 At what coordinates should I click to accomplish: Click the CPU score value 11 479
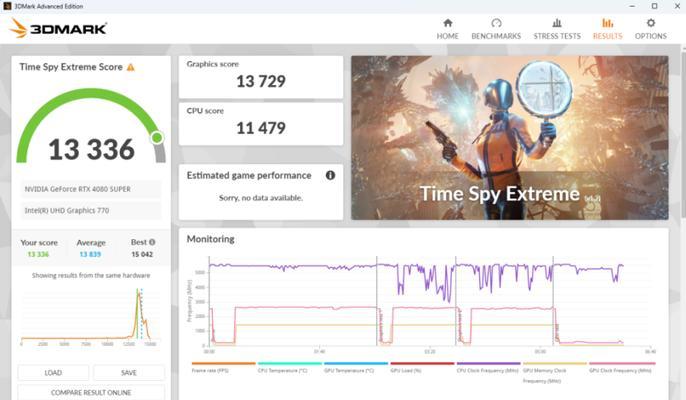point(261,128)
